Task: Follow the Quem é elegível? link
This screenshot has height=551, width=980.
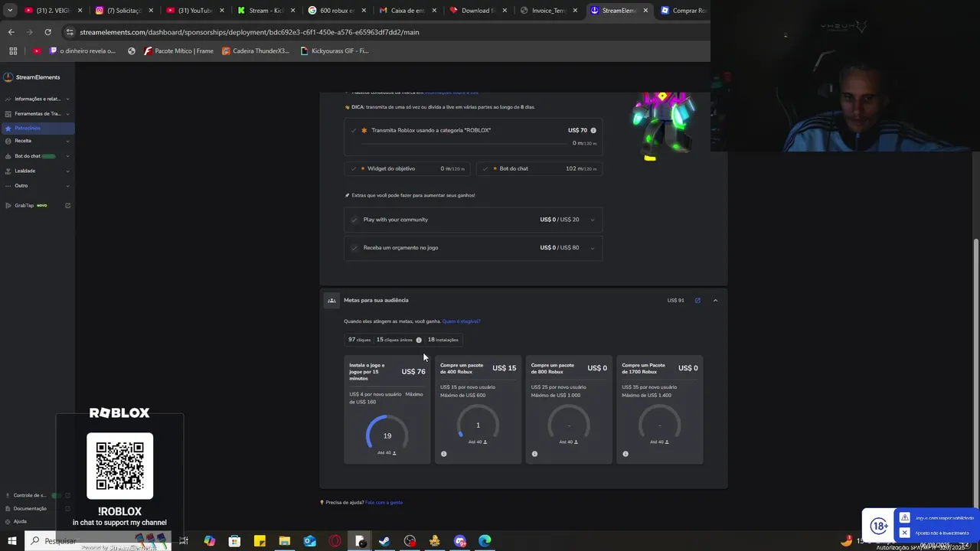Action: point(461,321)
